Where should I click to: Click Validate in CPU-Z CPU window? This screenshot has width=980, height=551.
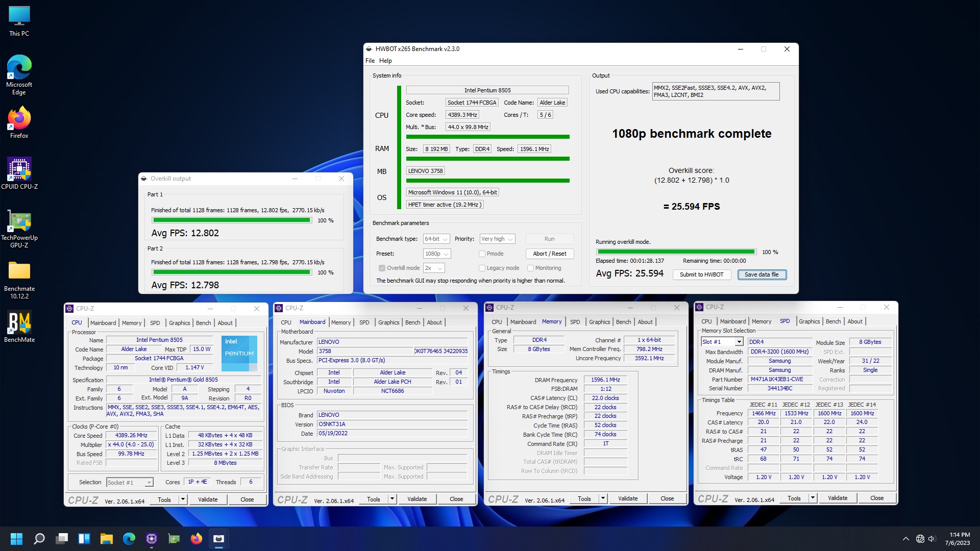pos(208,499)
